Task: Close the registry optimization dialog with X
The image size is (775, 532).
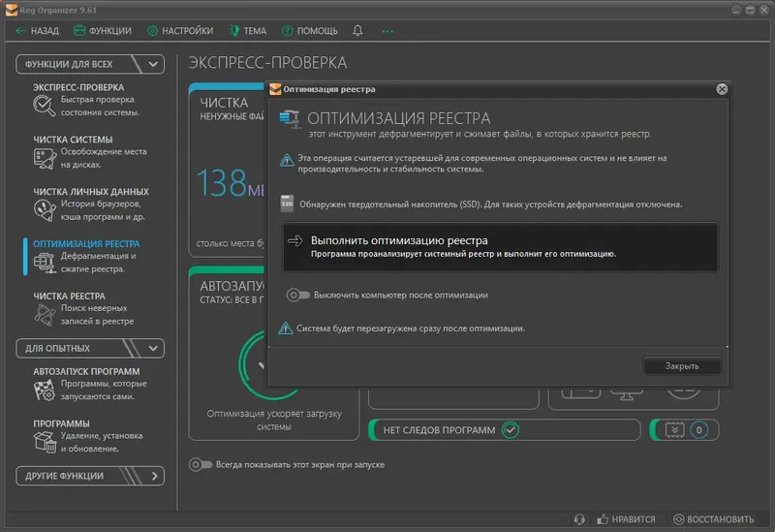Action: pos(722,89)
